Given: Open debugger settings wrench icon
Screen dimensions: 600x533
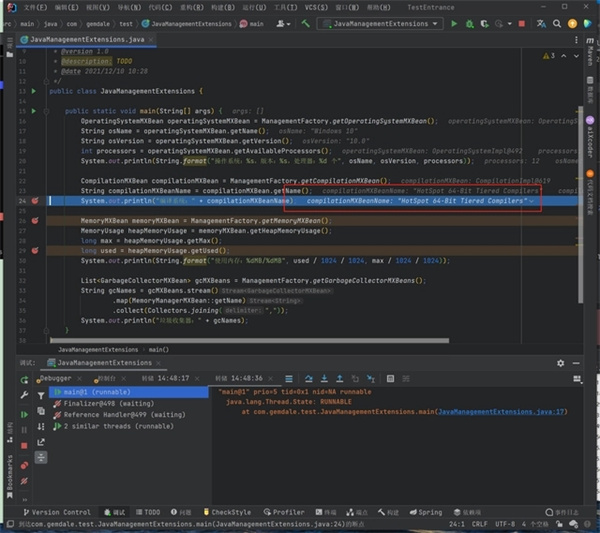Looking at the screenshot, I should pos(24,395).
